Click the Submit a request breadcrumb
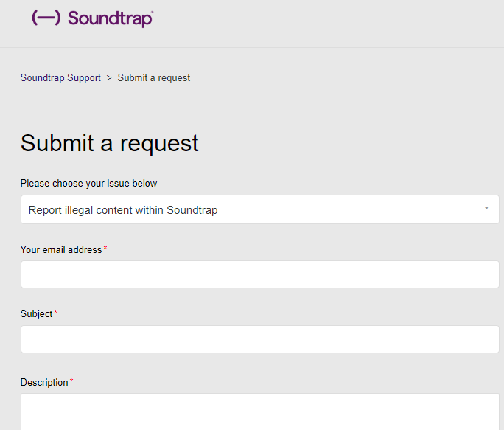The width and height of the screenshot is (504, 430). (154, 78)
